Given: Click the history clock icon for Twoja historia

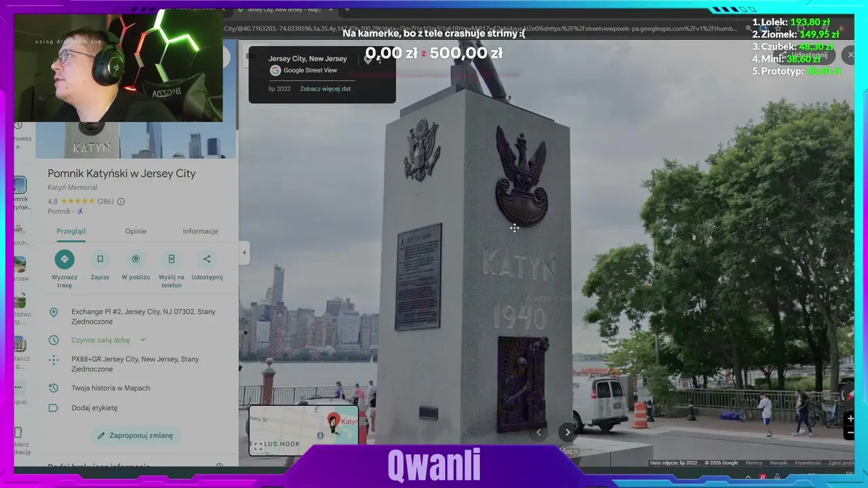Looking at the screenshot, I should (x=54, y=388).
